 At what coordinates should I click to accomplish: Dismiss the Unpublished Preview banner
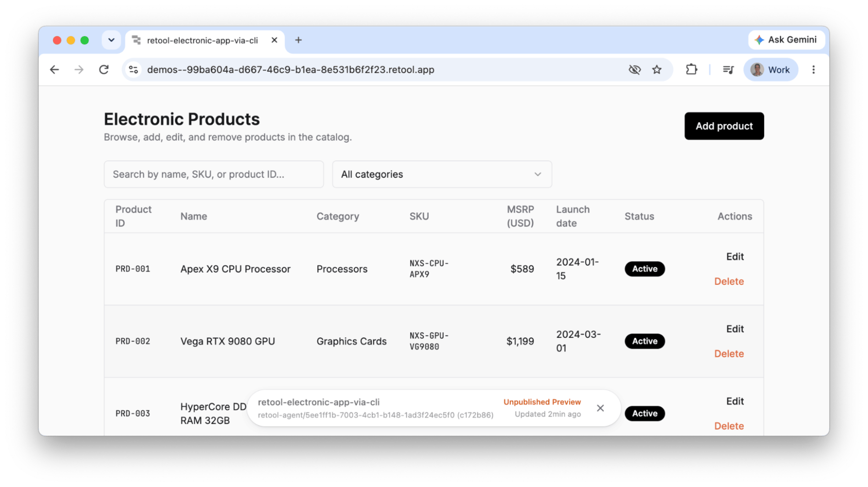coord(600,408)
